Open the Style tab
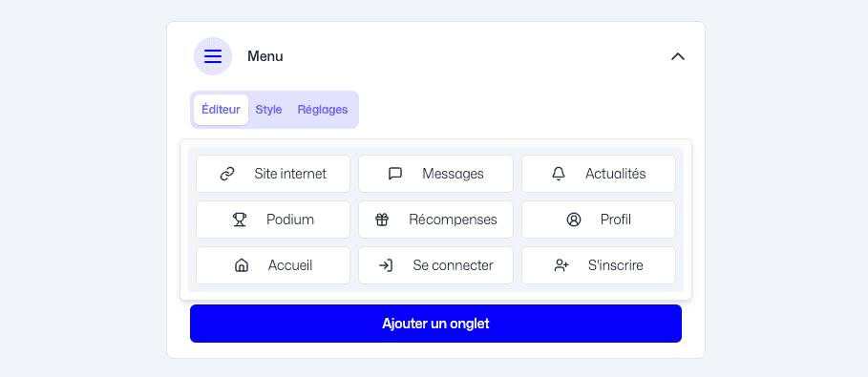 point(268,110)
